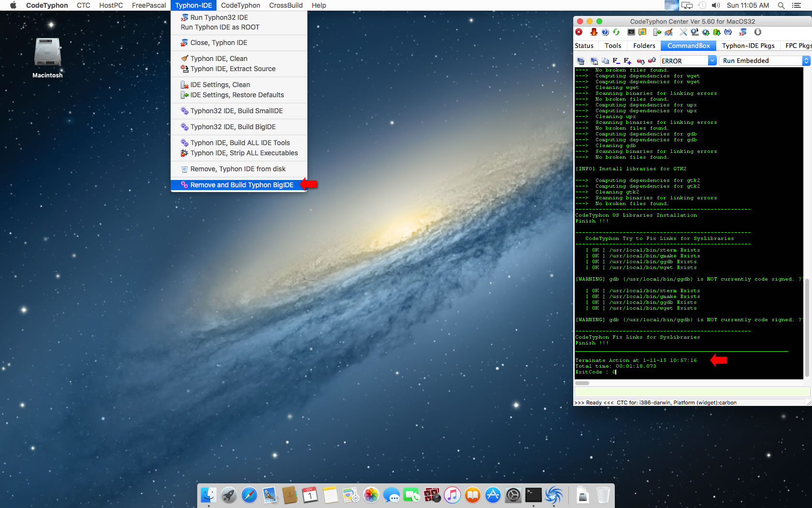
Task: Choose IDE Settings, Clean menu item
Action: click(239, 85)
